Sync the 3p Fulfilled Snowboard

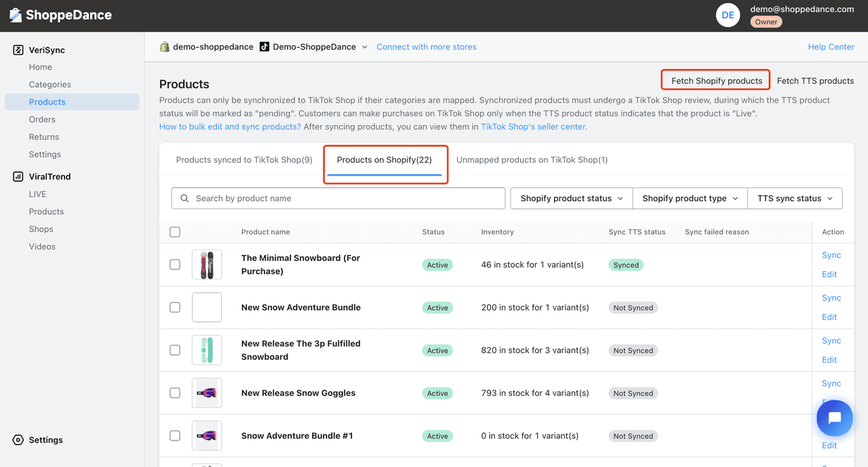pyautogui.click(x=831, y=341)
